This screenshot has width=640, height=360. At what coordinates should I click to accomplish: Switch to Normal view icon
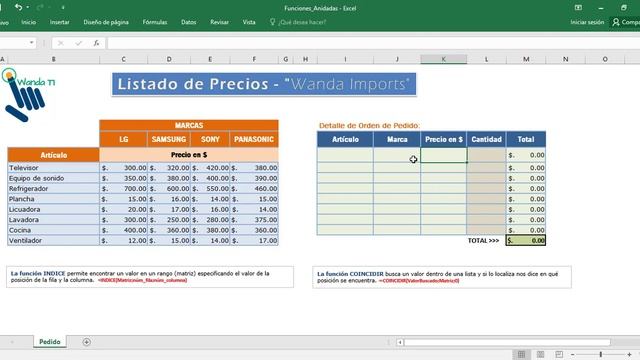point(522,354)
